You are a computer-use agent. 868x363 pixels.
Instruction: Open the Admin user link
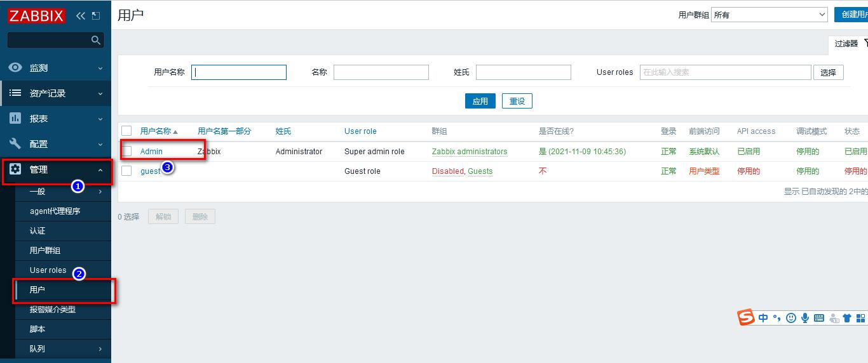[151, 152]
